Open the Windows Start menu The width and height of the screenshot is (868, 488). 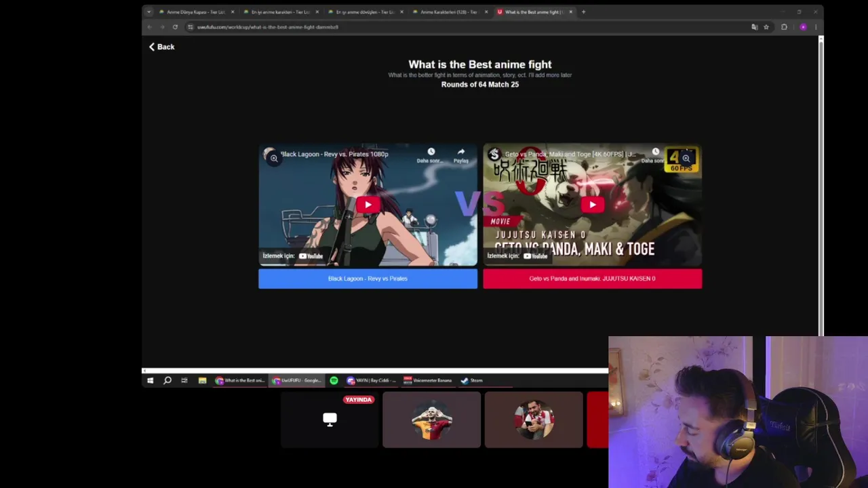(150, 380)
